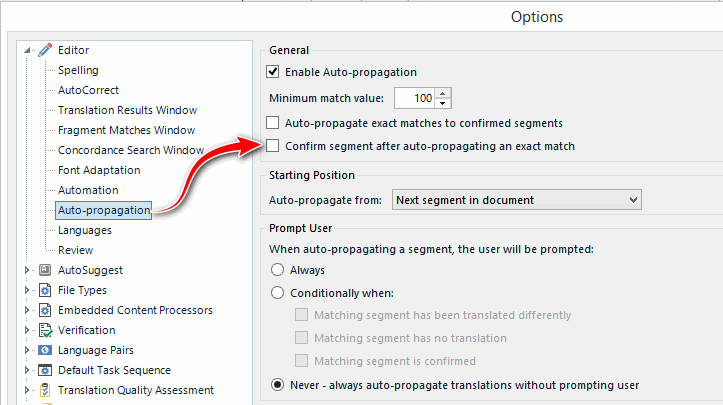The height and width of the screenshot is (405, 723).
Task: Click the Language Pairs icon
Action: [x=45, y=350]
